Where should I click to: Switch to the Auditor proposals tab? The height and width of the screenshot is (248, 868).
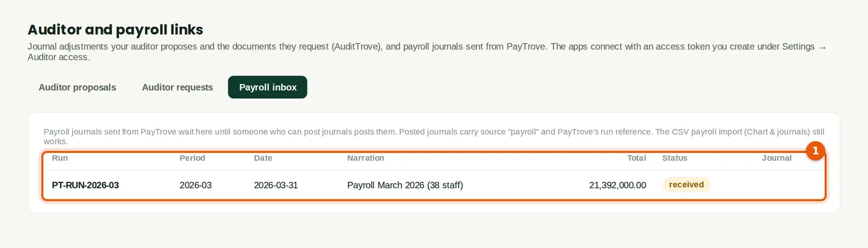click(77, 87)
